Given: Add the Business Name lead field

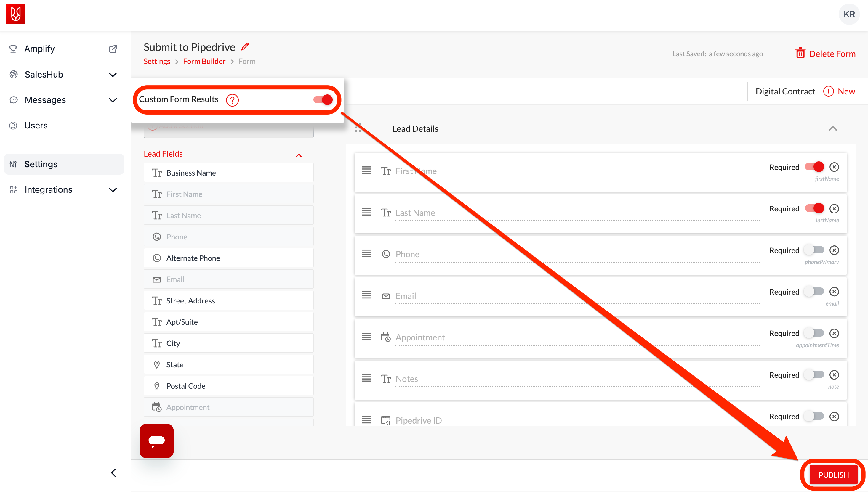Looking at the screenshot, I should tap(229, 173).
